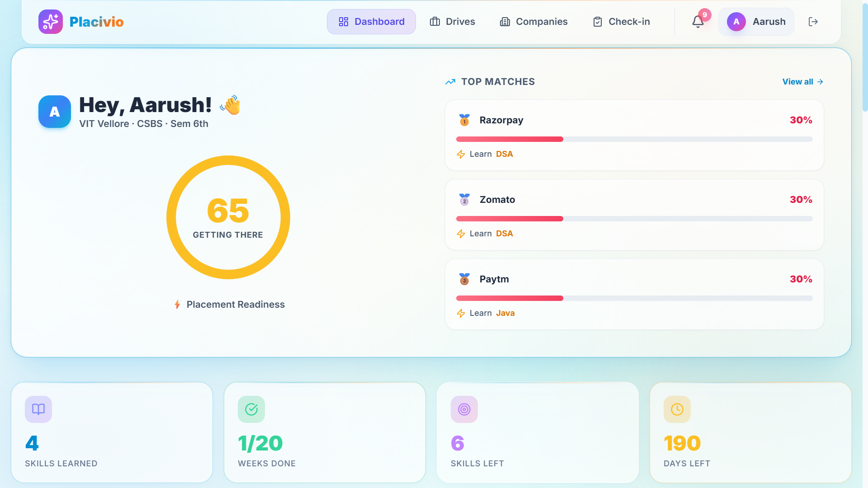This screenshot has width=868, height=488.
Task: Go to the Companies tab
Action: 533,22
